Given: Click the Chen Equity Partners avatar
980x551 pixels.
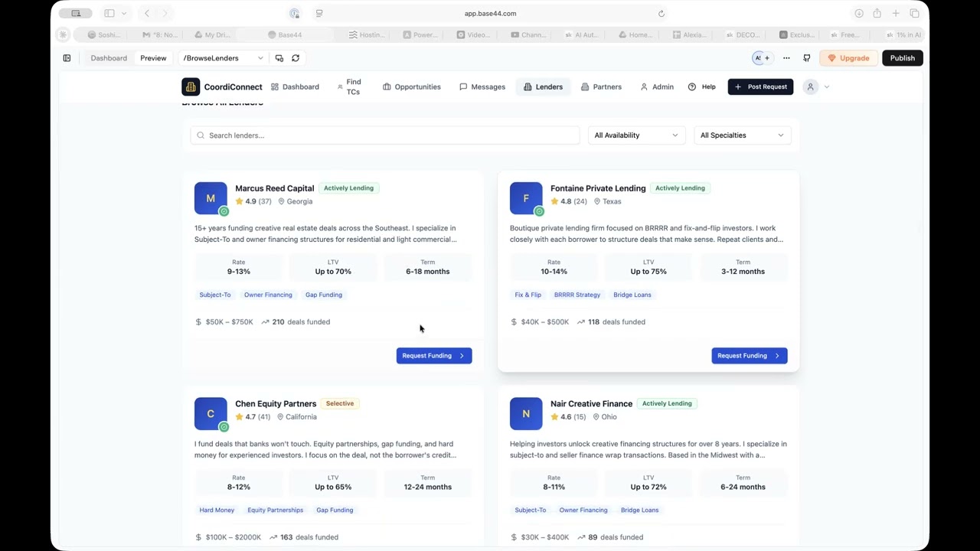Looking at the screenshot, I should click(x=211, y=414).
